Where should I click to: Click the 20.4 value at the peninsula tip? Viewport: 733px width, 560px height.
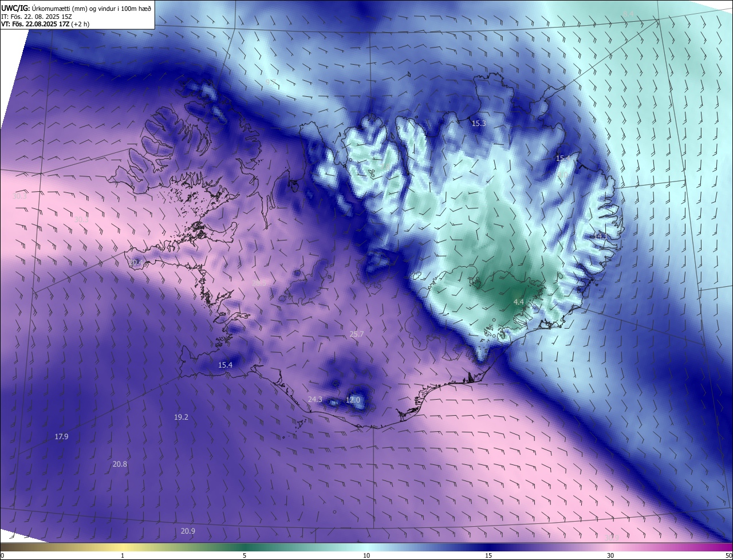click(136, 262)
